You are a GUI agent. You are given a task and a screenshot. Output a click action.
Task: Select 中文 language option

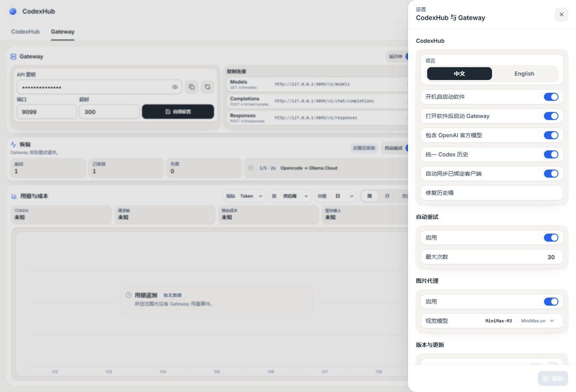(459, 73)
